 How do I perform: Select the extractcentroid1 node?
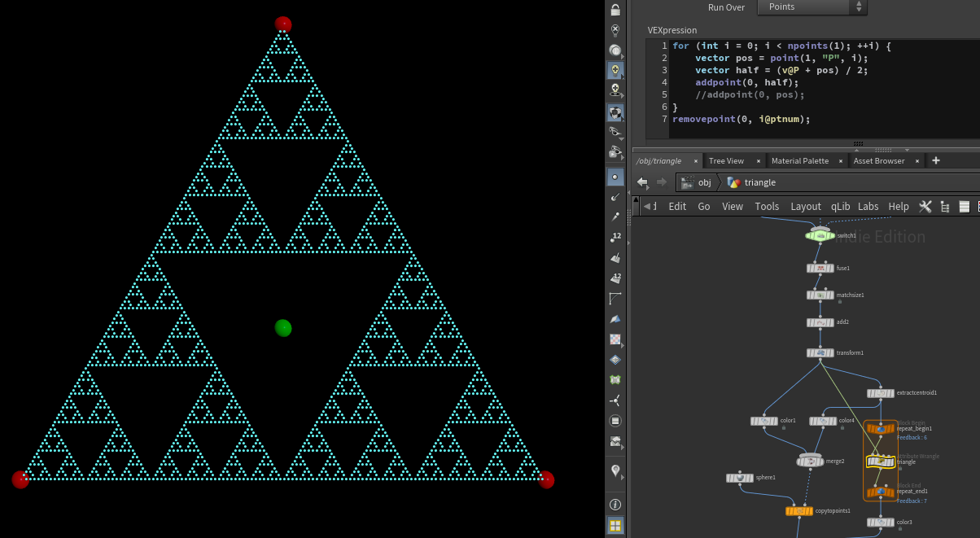pos(880,393)
